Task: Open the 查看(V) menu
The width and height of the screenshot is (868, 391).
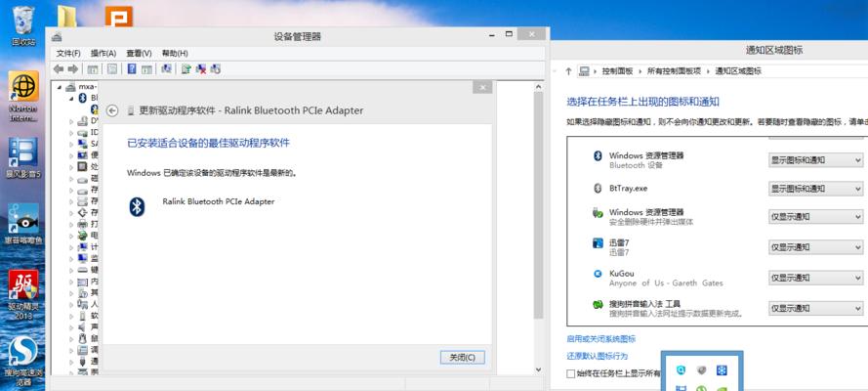Action: click(x=139, y=53)
